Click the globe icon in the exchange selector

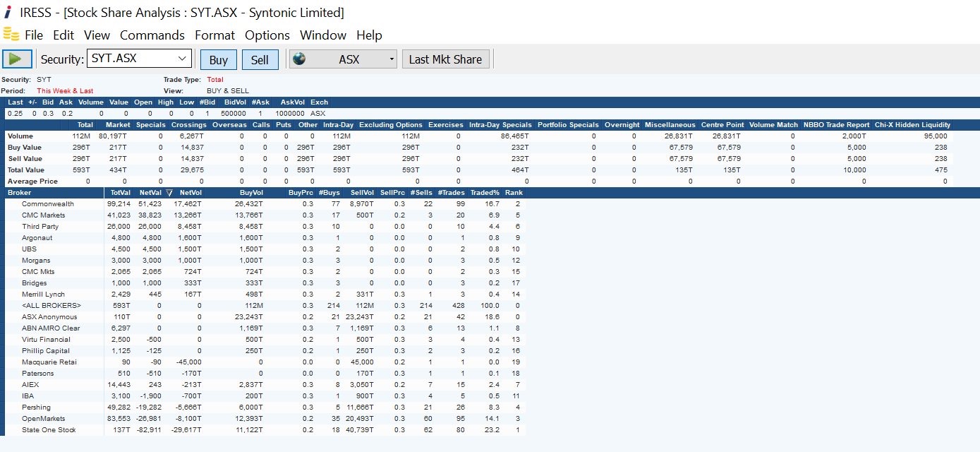299,59
